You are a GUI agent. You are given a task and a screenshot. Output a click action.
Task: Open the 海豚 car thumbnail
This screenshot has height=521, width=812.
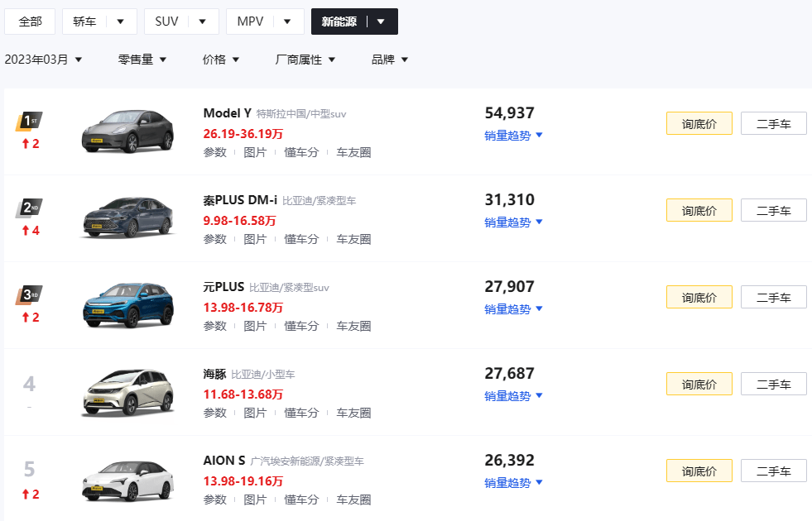tap(128, 393)
